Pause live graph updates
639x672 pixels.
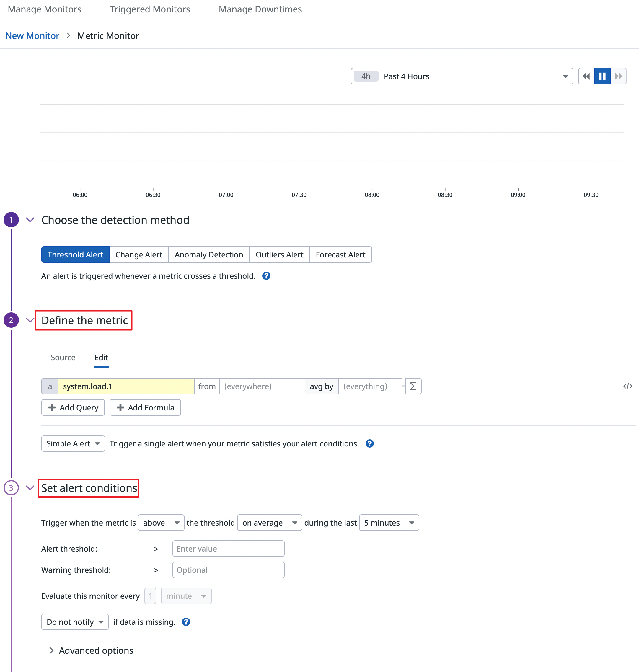(602, 76)
